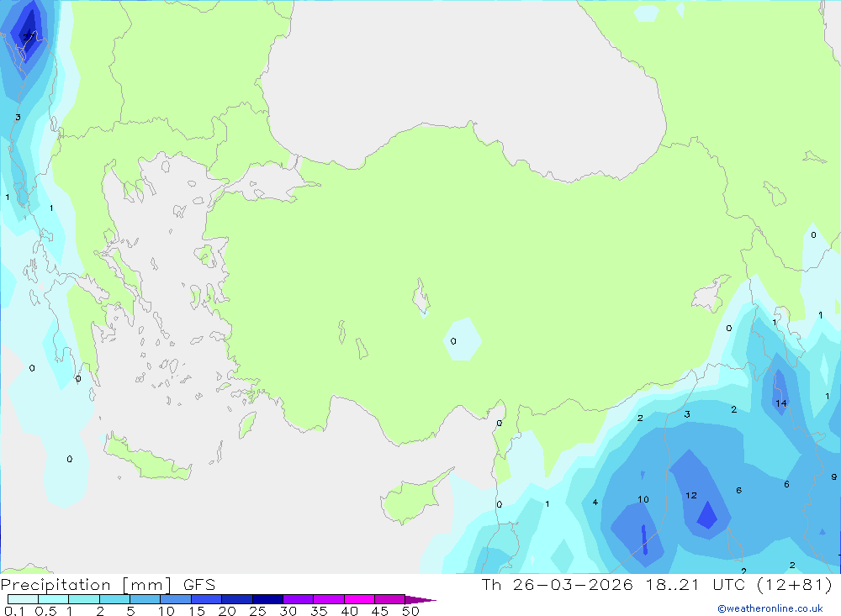Select the 40–45 mm magenta legend box
The height and width of the screenshot is (616, 841).
(359, 599)
